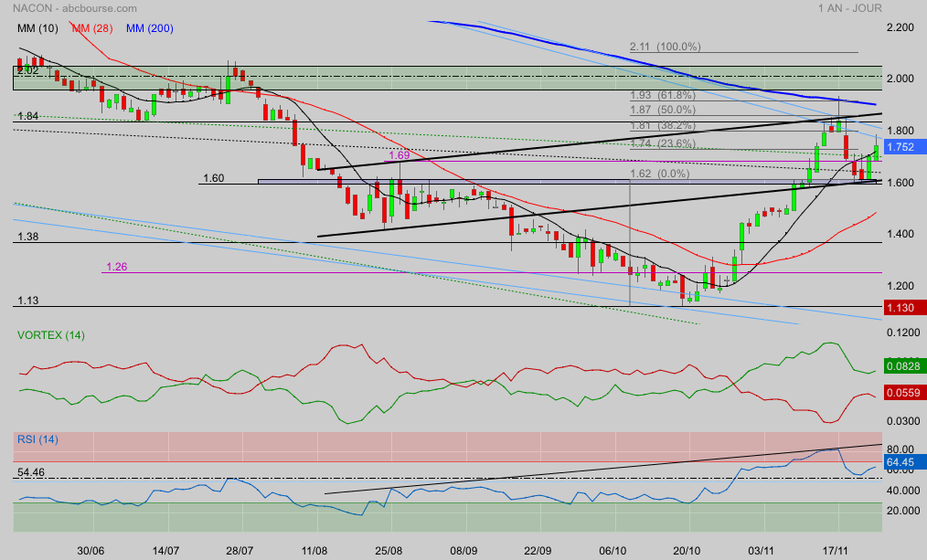Screen dimensions: 927x560
Task: Click the 1.84 level label
Action: (27, 116)
